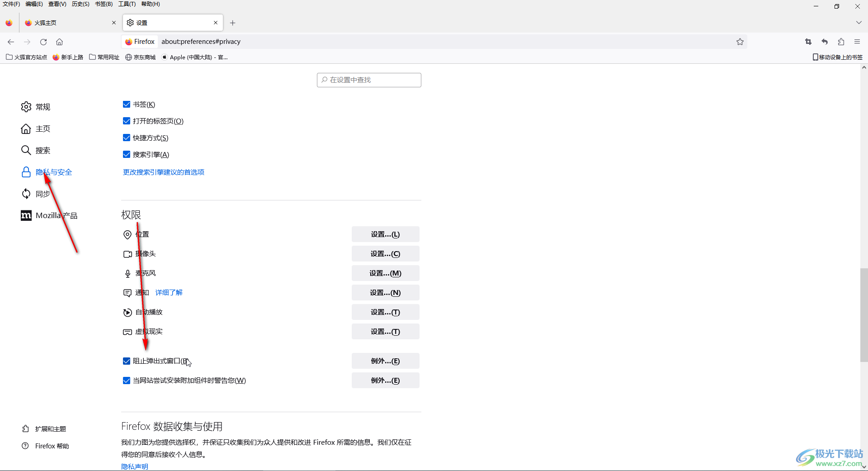868x471 pixels.
Task: Click the vertical scrollbar thumb
Action: (x=864, y=315)
